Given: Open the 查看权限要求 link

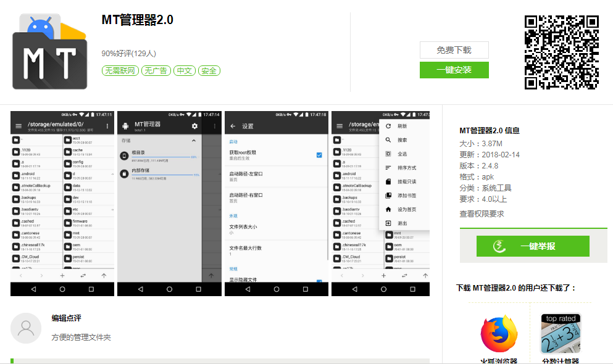Looking at the screenshot, I should tap(482, 213).
